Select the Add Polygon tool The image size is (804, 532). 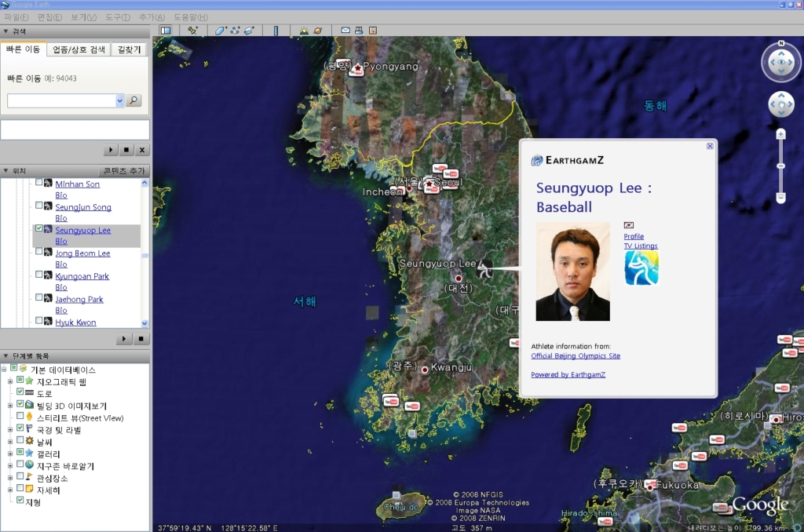220,31
